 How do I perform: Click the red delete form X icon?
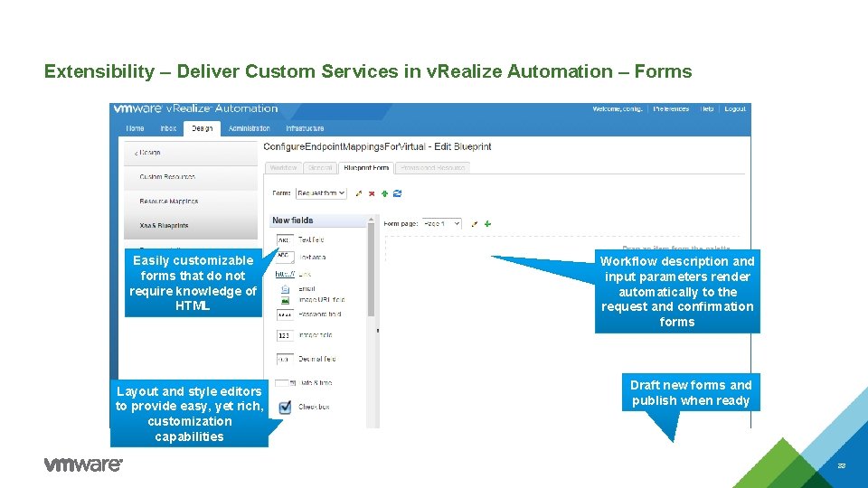(372, 193)
